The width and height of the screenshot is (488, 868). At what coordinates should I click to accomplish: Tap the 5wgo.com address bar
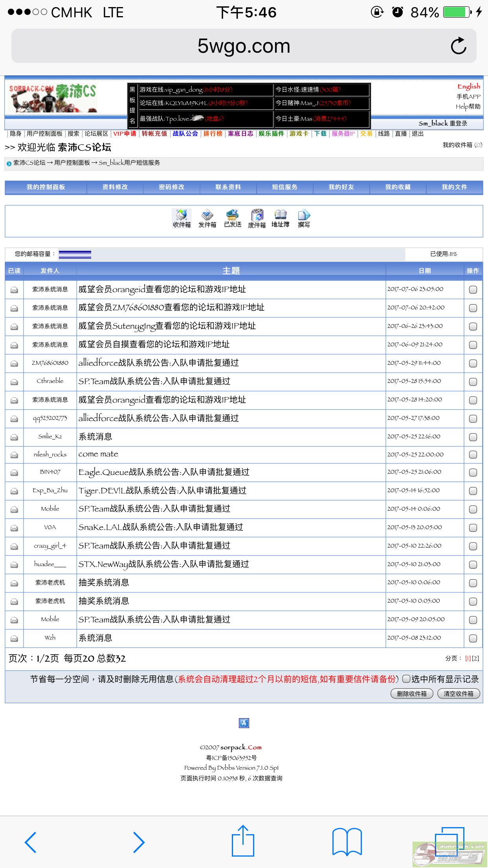244,46
